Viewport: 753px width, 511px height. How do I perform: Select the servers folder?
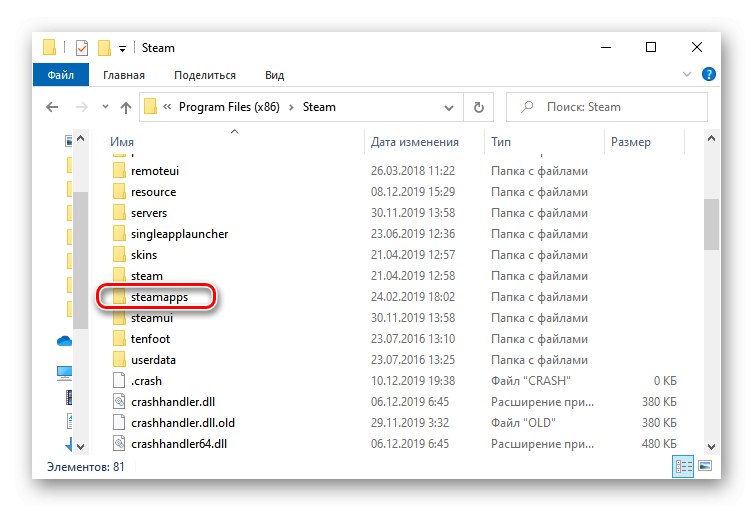coord(149,213)
